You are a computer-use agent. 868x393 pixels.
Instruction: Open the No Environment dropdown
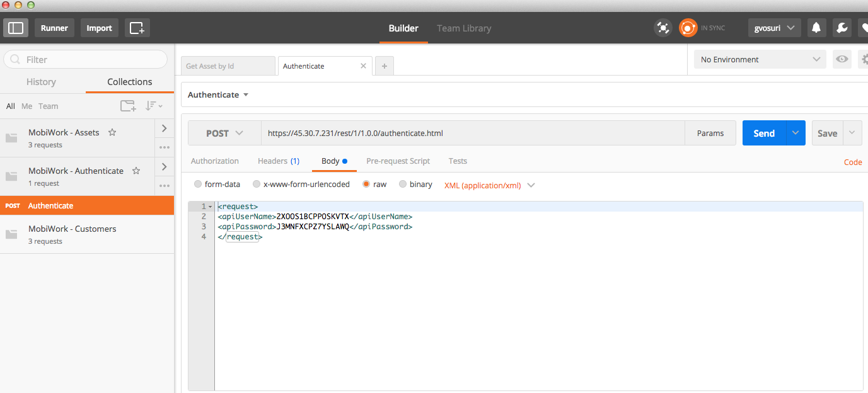pyautogui.click(x=760, y=59)
